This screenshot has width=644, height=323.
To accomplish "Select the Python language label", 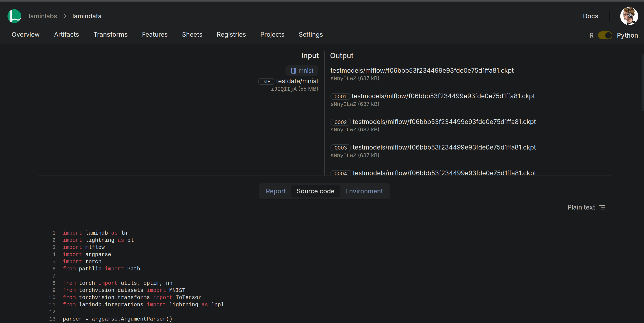I will [x=627, y=35].
